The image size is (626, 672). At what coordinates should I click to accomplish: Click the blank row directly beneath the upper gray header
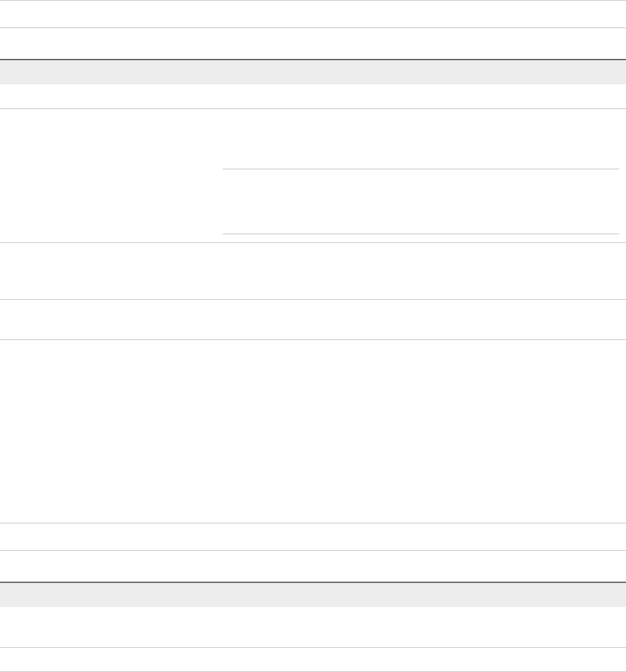pos(313,96)
